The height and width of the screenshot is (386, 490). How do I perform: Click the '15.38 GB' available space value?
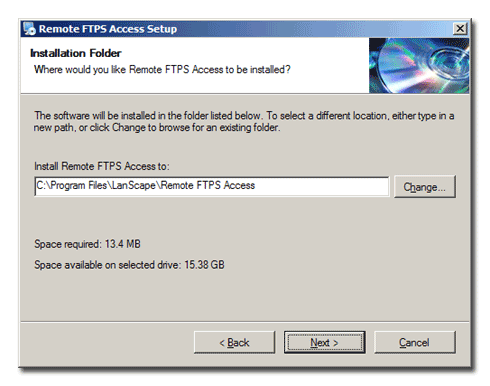pos(204,265)
